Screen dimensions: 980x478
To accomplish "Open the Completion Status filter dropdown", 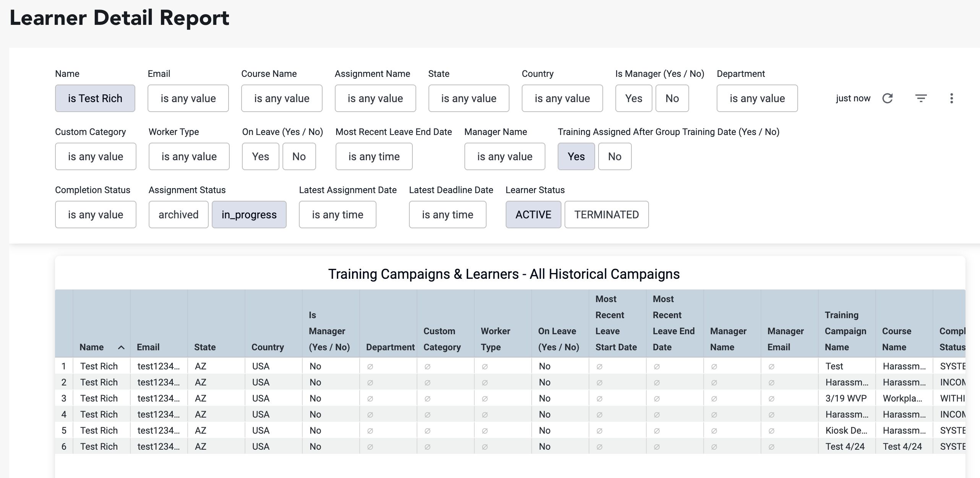I will [96, 215].
